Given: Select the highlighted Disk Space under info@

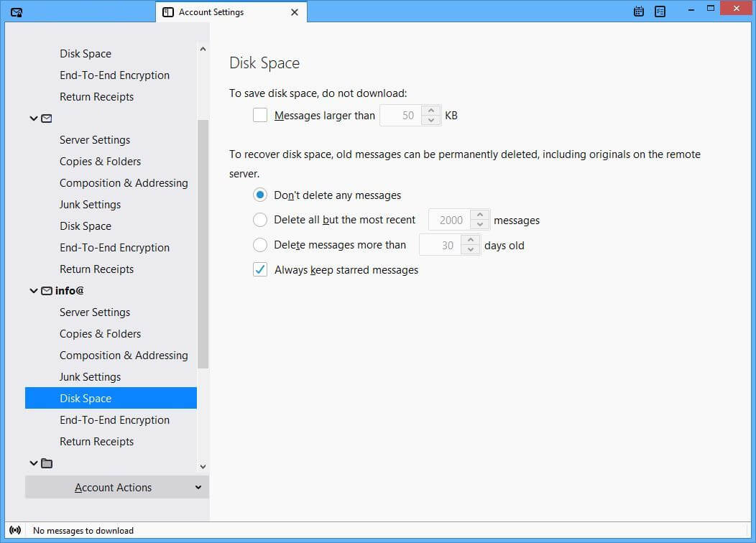Looking at the screenshot, I should coord(111,398).
